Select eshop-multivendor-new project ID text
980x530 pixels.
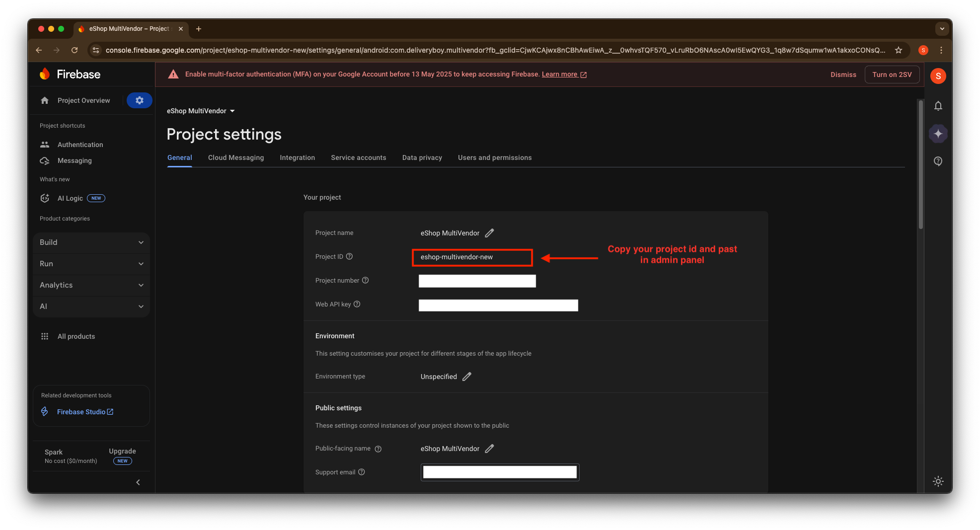pyautogui.click(x=456, y=257)
